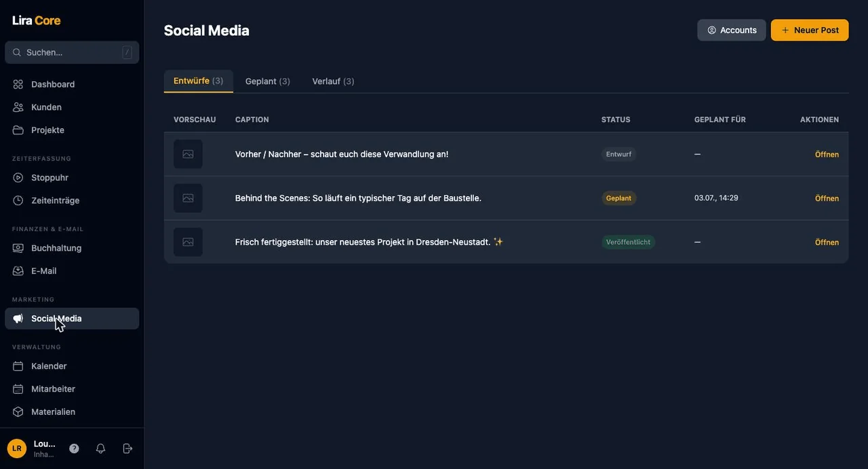The width and height of the screenshot is (868, 469).
Task: Create a post with Neuer Post
Action: tap(810, 30)
